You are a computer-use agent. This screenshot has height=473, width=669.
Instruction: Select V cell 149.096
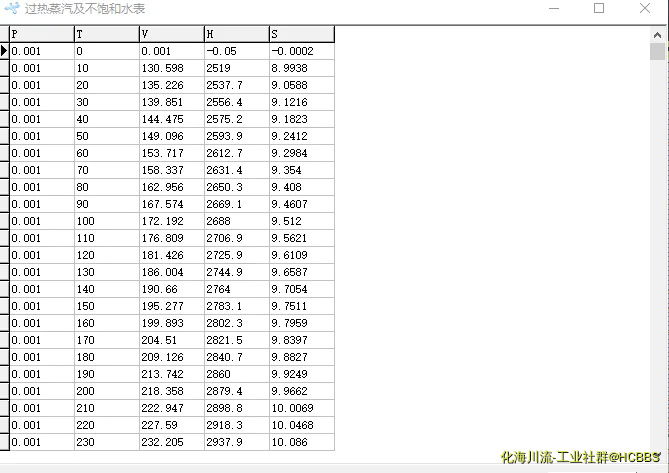click(x=172, y=136)
